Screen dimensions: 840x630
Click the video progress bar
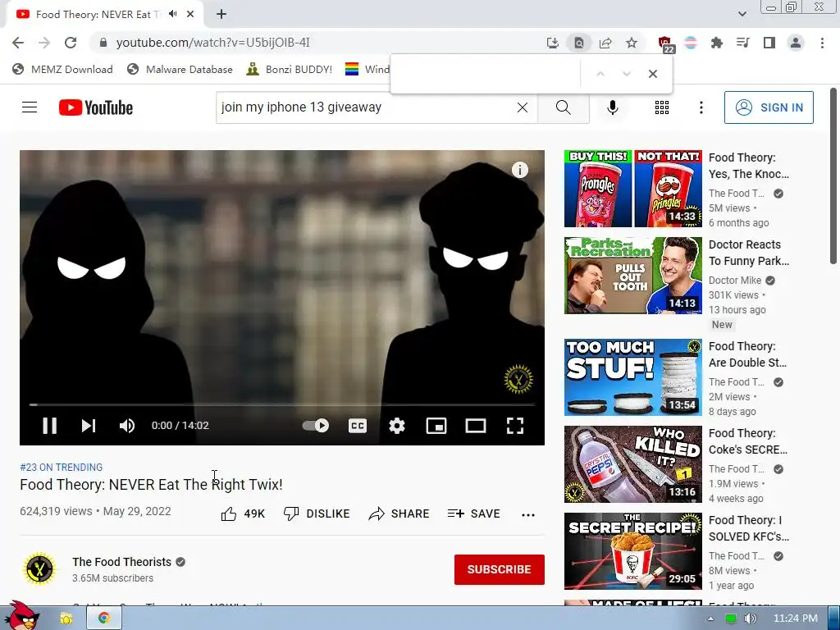pyautogui.click(x=282, y=404)
